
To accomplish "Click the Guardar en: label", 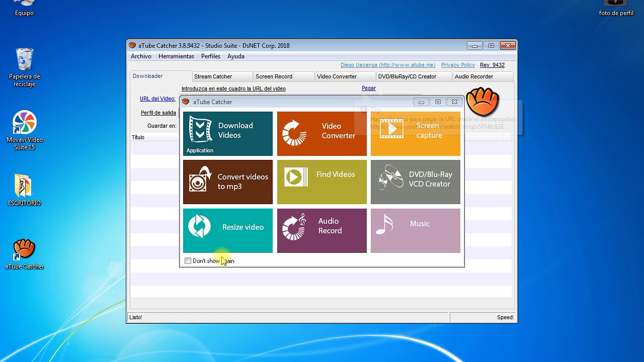I will coord(162,126).
